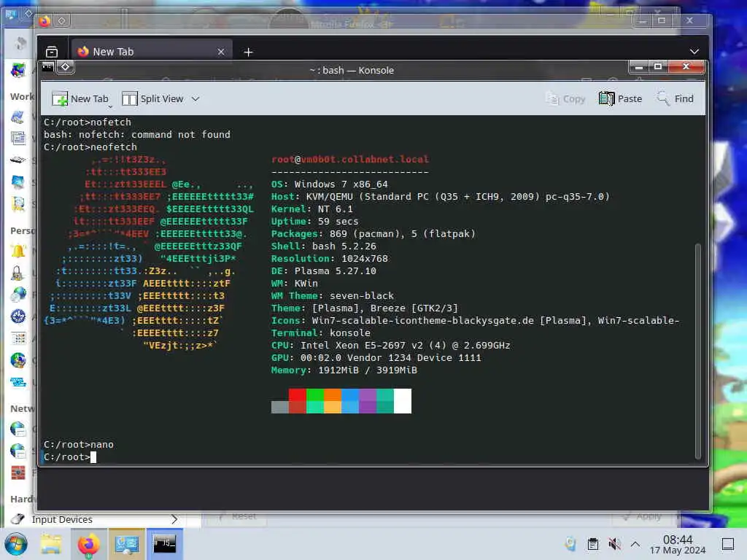Switch to System Settings via taskbar icon

tap(126, 544)
